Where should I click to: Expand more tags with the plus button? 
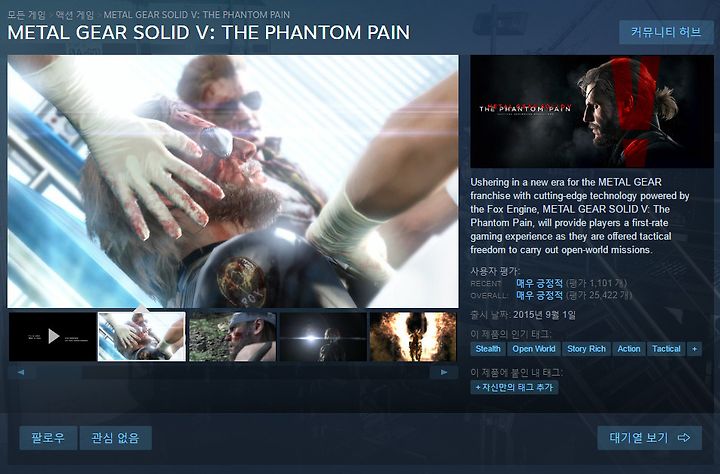(x=694, y=349)
